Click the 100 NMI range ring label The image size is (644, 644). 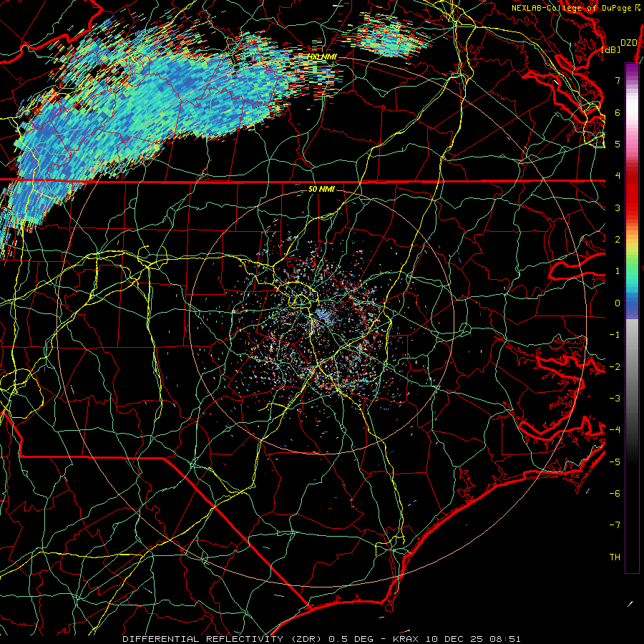(321, 57)
